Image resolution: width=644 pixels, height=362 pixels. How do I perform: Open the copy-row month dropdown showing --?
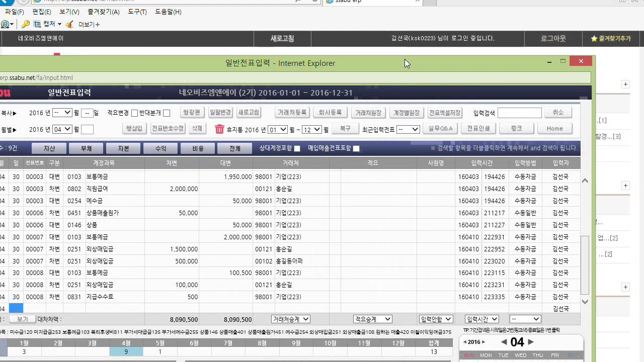[62, 113]
